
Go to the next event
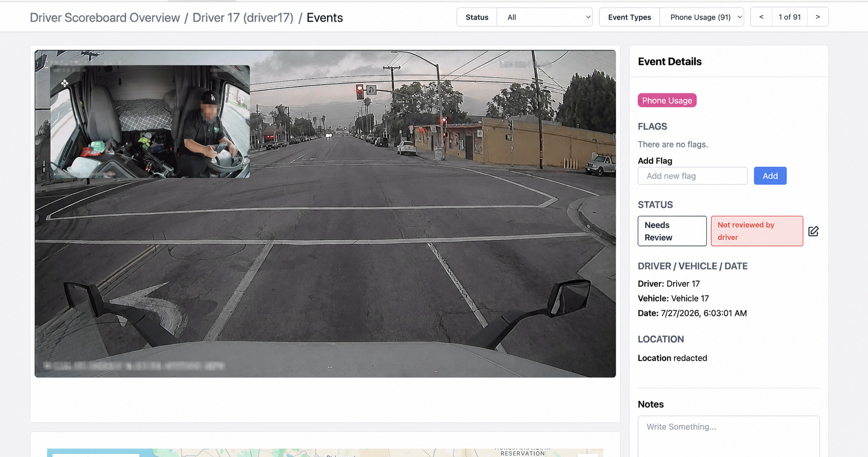click(818, 17)
